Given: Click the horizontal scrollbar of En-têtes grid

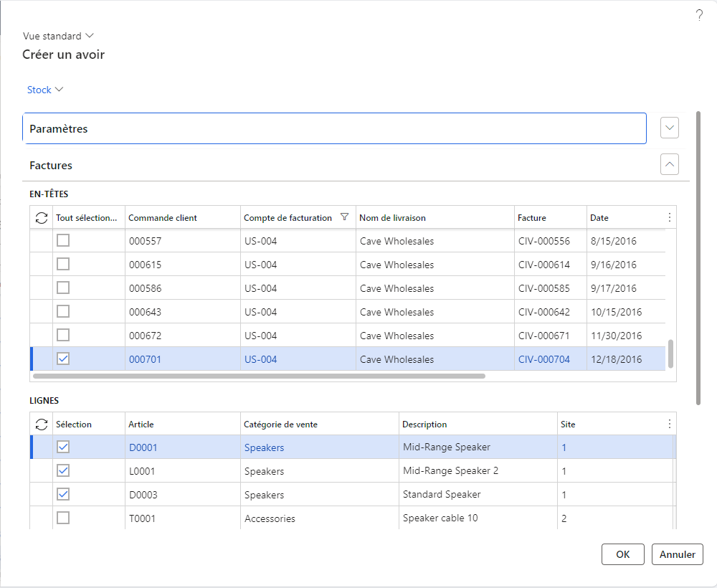Looking at the screenshot, I should pyautogui.click(x=260, y=376).
